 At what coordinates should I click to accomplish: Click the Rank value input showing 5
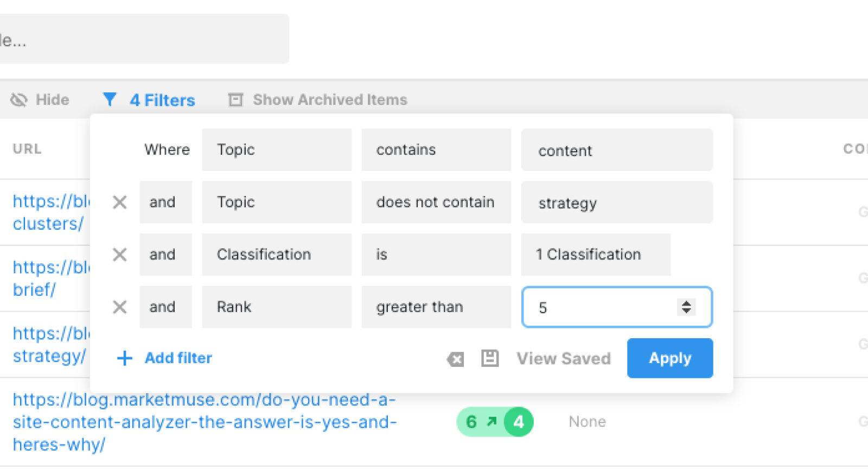617,307
